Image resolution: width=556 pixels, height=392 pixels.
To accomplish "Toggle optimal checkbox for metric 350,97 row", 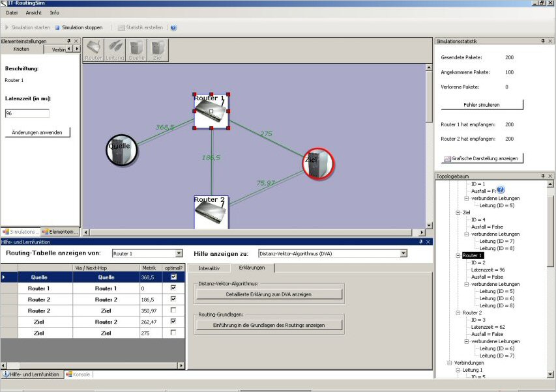I will click(173, 311).
